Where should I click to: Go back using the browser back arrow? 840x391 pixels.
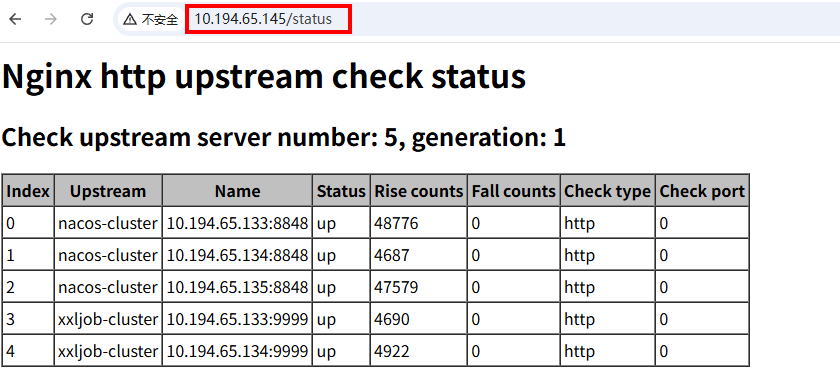pyautogui.click(x=15, y=19)
